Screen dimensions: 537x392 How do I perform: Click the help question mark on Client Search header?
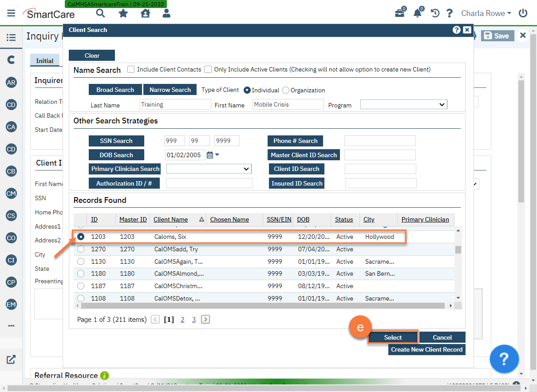tap(457, 30)
